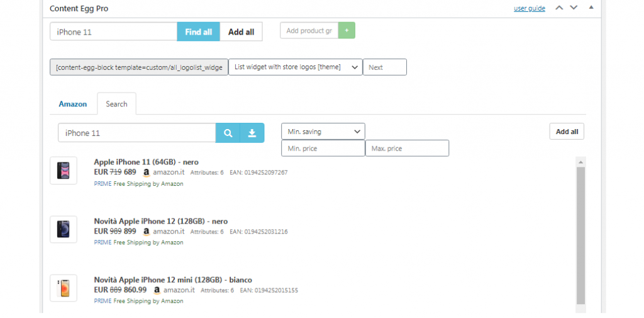Click Amazon logo on iPhone 12 nero row
Viewport: 644px width, 318px height.
click(146, 232)
